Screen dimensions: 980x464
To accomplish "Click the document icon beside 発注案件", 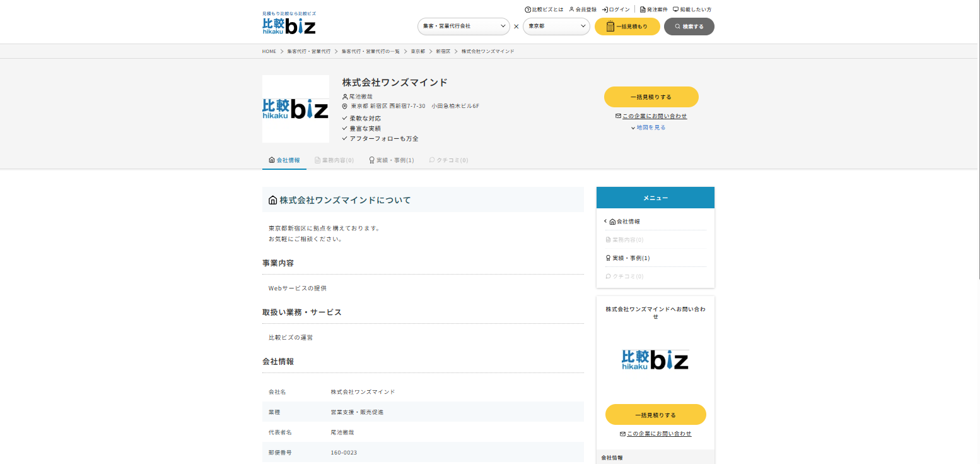I will click(643, 9).
